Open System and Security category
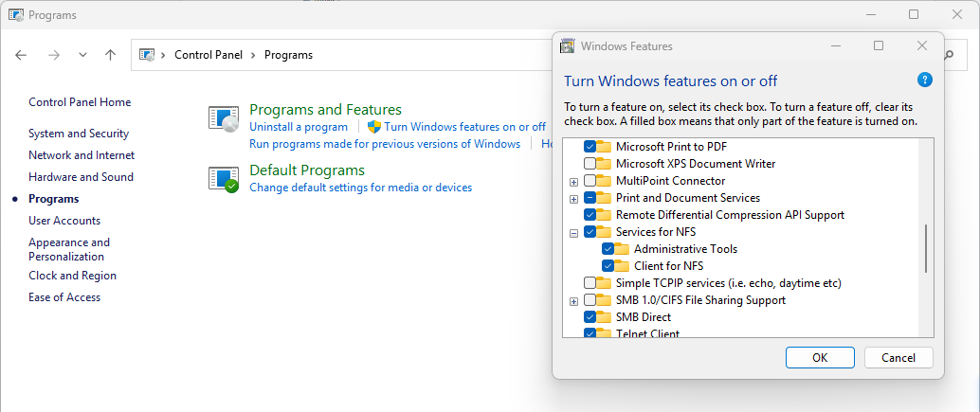This screenshot has width=980, height=412. pos(79,133)
